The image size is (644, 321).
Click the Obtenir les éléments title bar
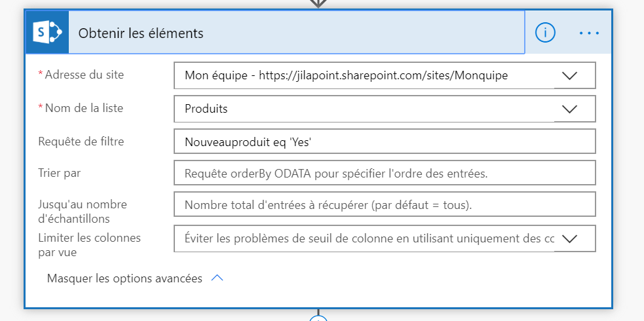tap(295, 33)
